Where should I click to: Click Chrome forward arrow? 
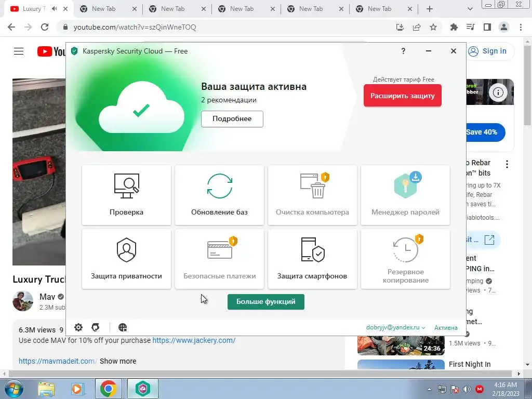click(28, 27)
